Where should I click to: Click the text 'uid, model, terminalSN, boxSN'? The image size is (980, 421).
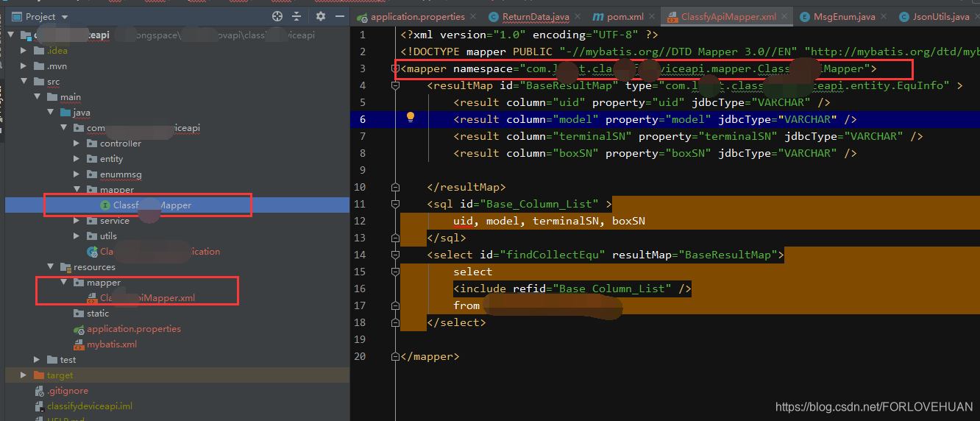tap(550, 221)
